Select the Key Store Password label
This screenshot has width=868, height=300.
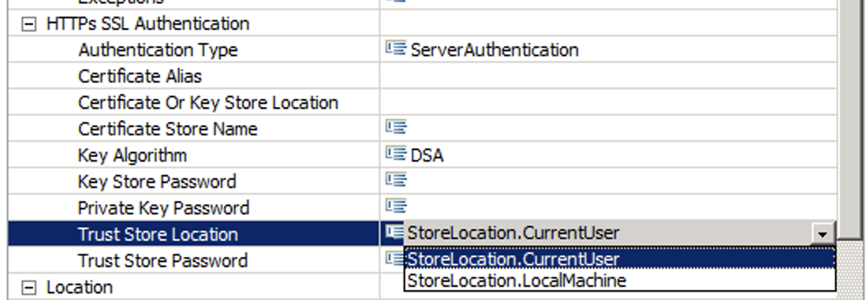pyautogui.click(x=157, y=181)
